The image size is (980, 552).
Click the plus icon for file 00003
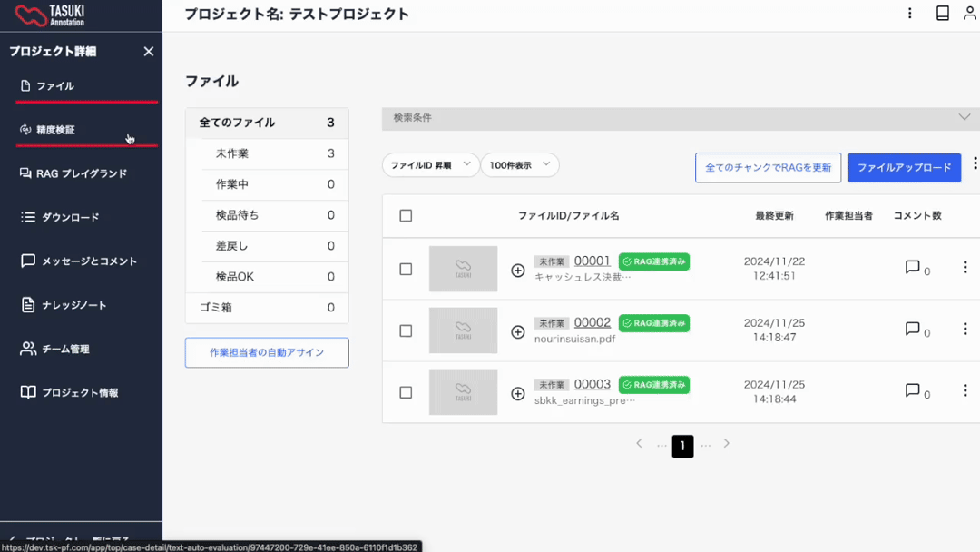pyautogui.click(x=517, y=393)
